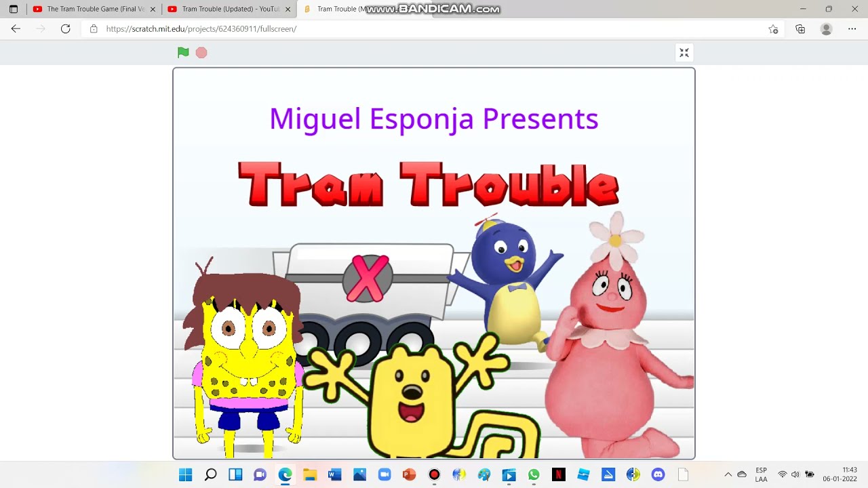Check battery status in the tray

pyautogui.click(x=809, y=474)
